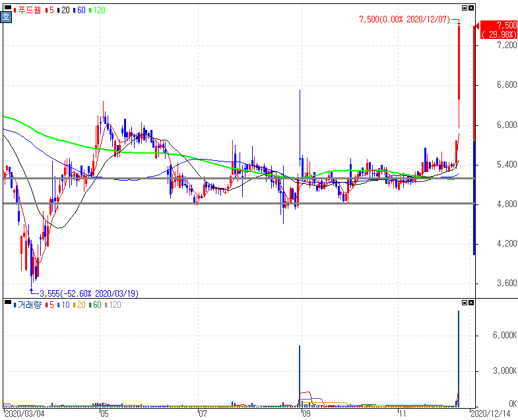Click the 05 month marker on the time axis

tap(104, 413)
